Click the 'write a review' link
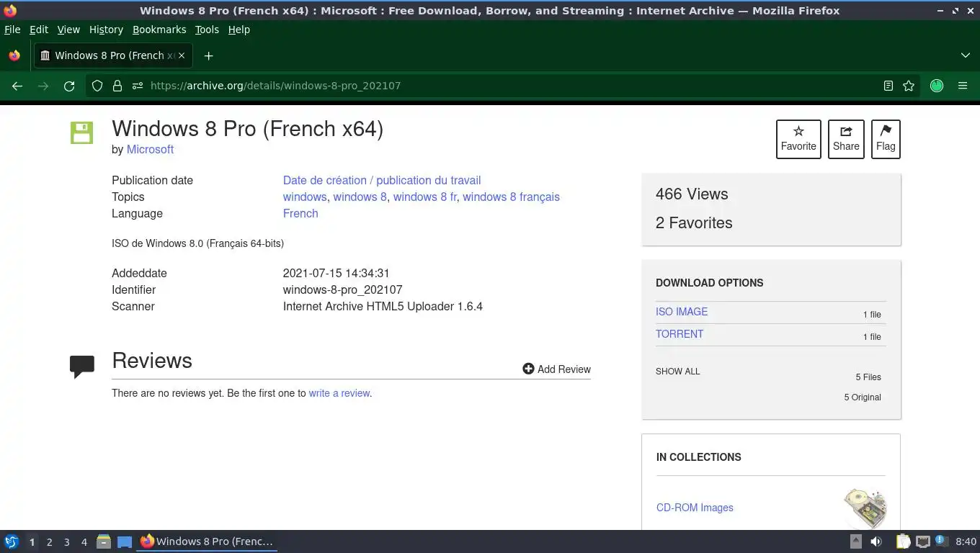Screen dimensions: 980x553 click(x=339, y=393)
